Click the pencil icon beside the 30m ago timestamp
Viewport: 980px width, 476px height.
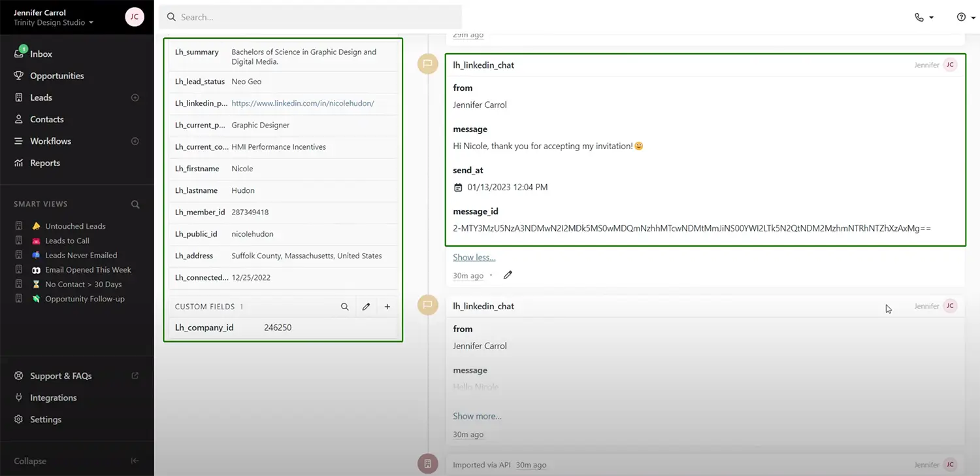tap(508, 275)
